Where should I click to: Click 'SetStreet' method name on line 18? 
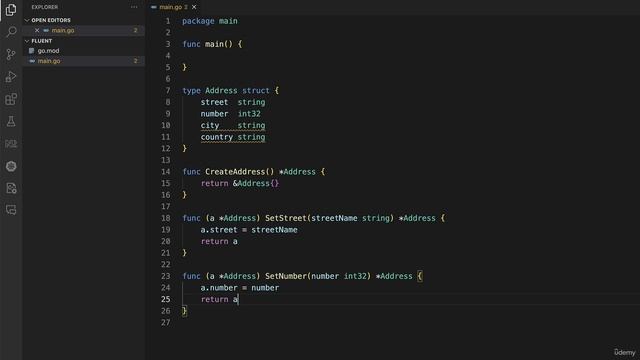286,218
